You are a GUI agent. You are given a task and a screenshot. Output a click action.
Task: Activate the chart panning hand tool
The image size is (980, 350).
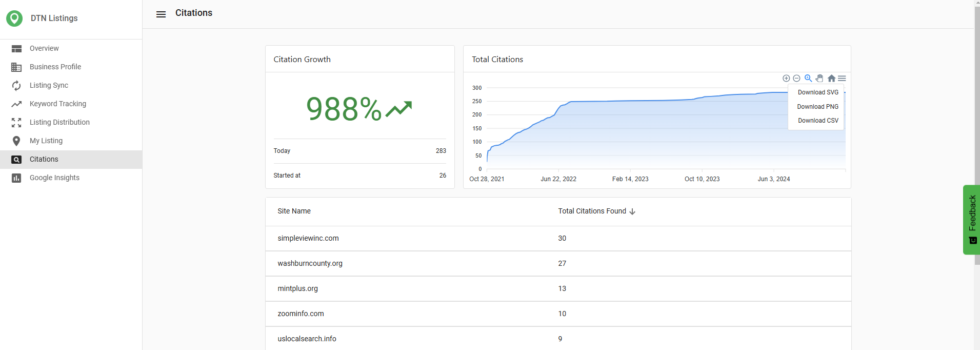point(819,79)
